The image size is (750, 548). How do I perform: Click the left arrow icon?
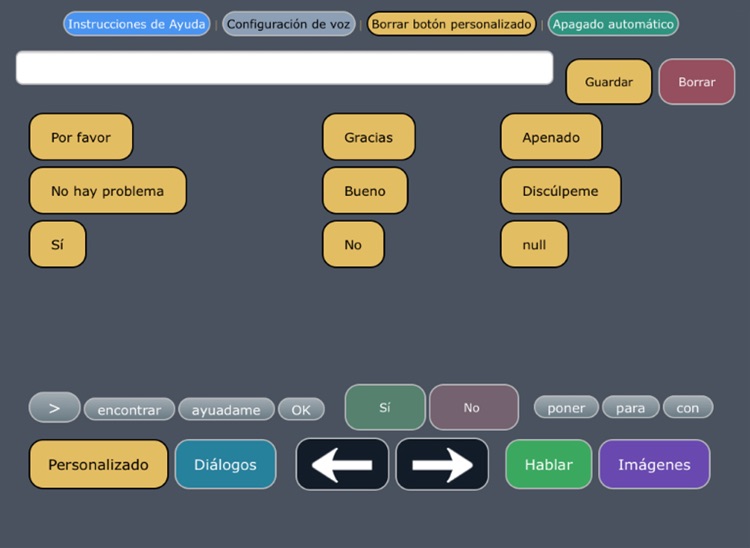point(342,464)
